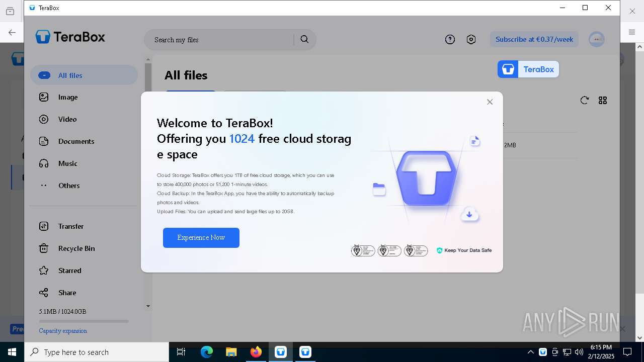Viewport: 644px width, 362px height.
Task: Open the settings hexagon icon
Action: click(x=471, y=39)
